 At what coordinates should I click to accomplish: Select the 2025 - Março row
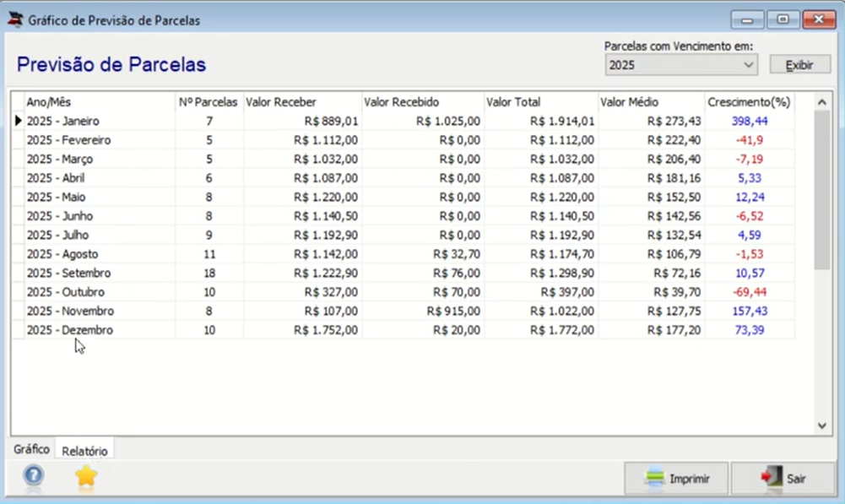click(404, 159)
